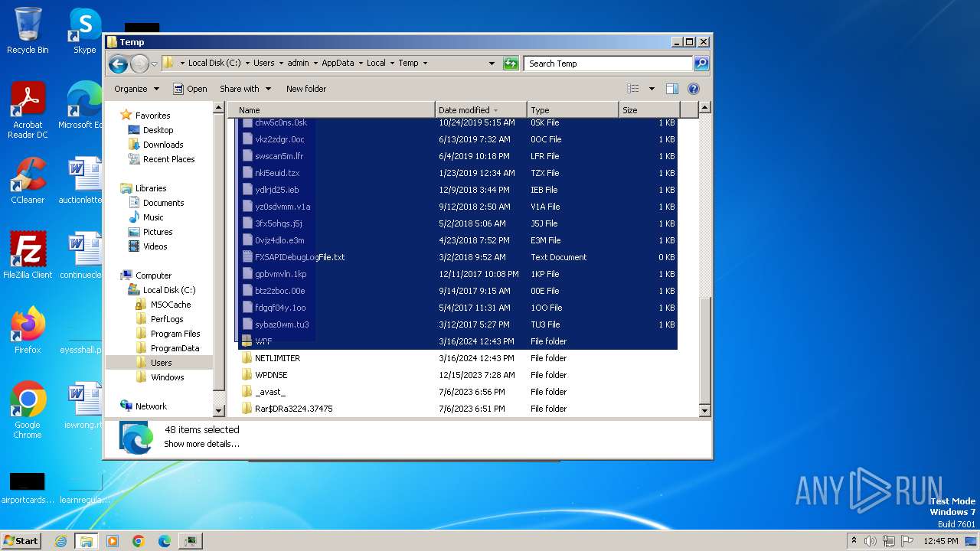
Task: Select the WPDNSE folder
Action: [x=271, y=375]
